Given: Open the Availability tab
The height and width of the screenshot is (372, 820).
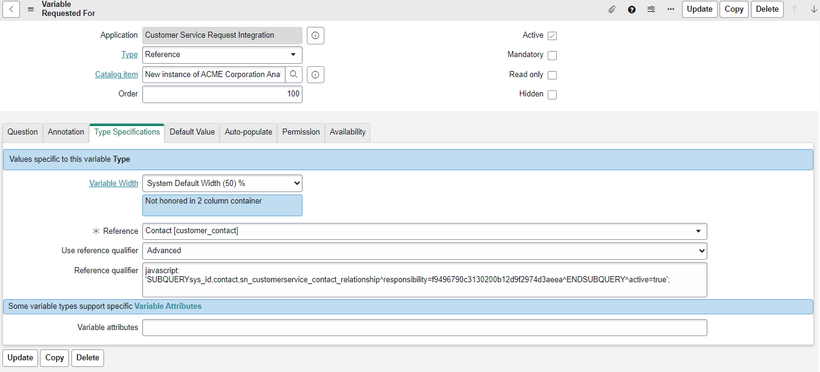Looking at the screenshot, I should click(x=348, y=132).
